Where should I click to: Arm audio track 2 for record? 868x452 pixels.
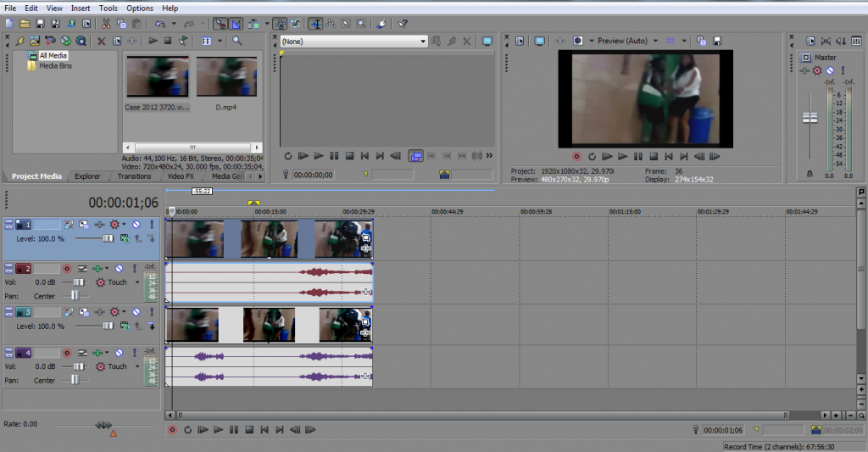pyautogui.click(x=67, y=269)
